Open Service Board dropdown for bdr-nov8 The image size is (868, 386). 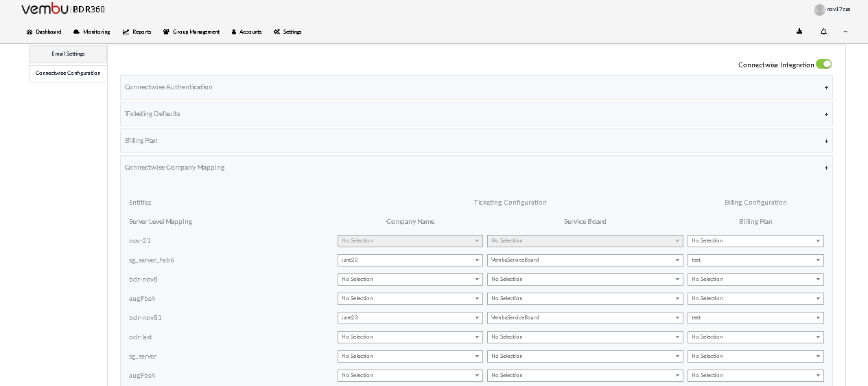[x=585, y=280]
